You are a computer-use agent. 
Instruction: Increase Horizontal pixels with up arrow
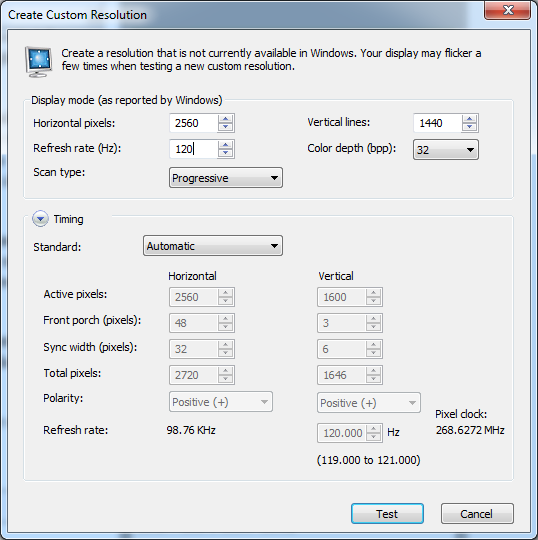tap(226, 119)
